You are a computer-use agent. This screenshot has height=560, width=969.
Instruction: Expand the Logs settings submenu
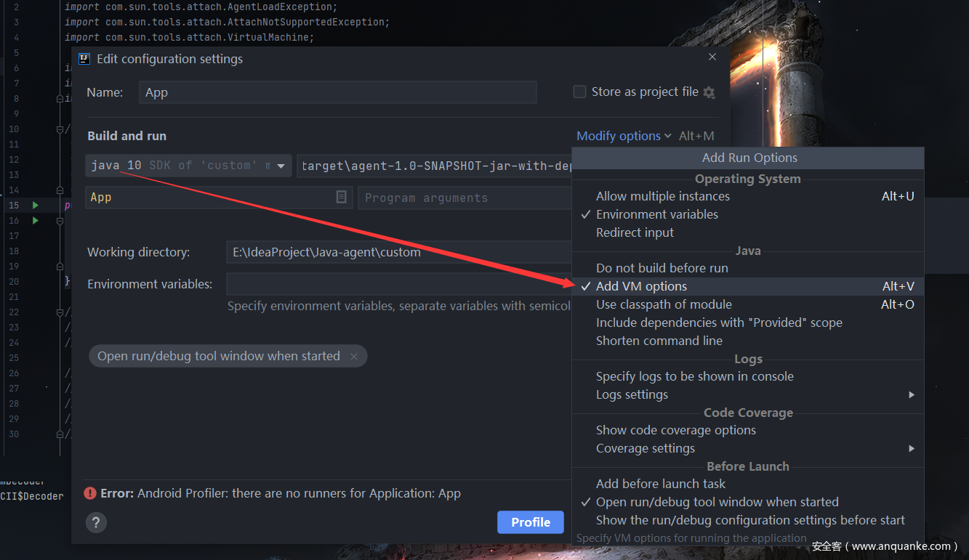[x=632, y=394]
